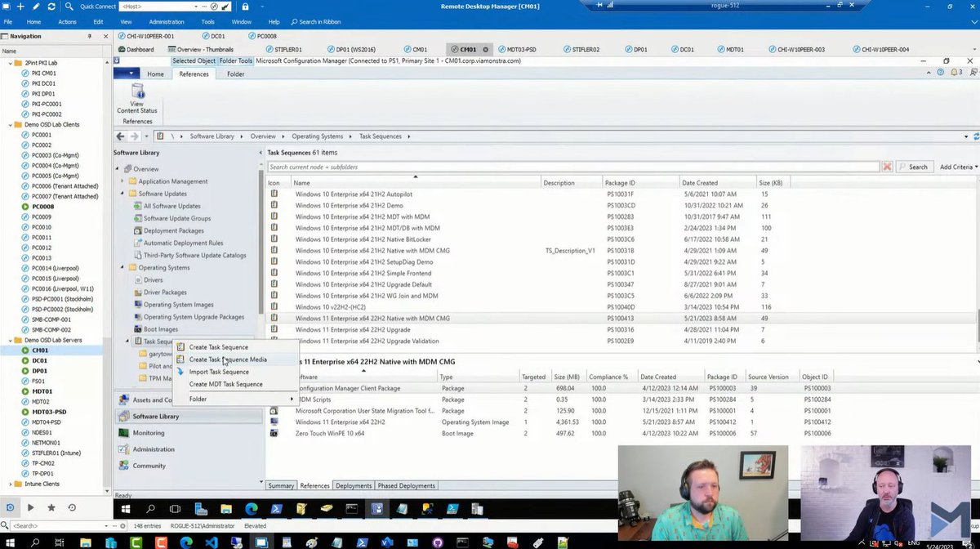The image size is (980, 549).
Task: Pin the Navigation panel
Action: point(89,36)
